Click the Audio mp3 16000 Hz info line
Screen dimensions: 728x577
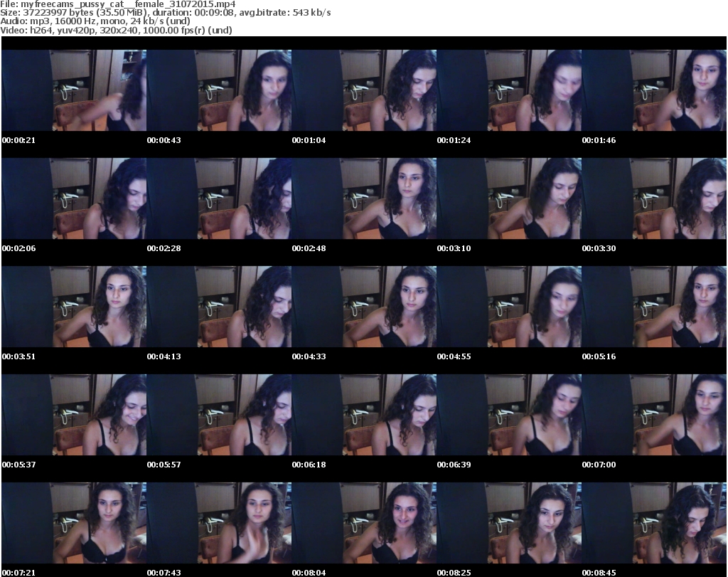95,21
